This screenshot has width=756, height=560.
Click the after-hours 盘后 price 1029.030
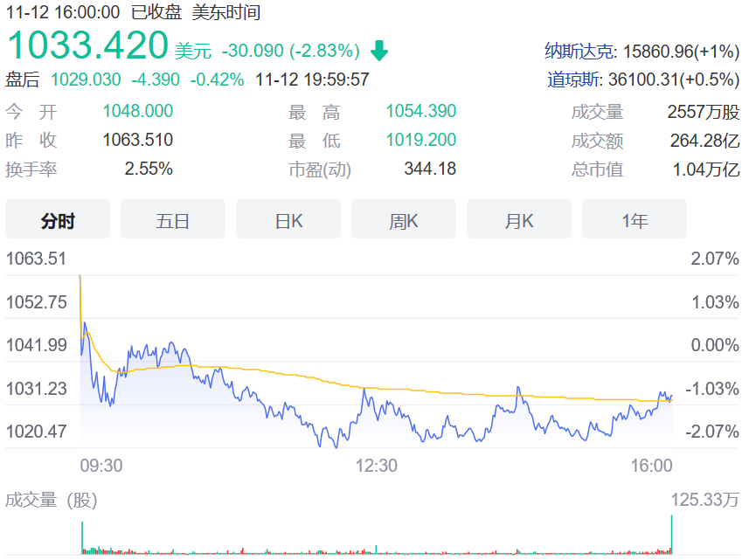(x=85, y=79)
